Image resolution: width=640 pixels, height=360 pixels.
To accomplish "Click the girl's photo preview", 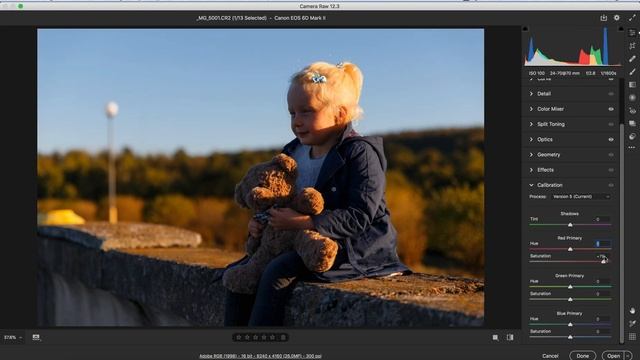I will (260, 178).
